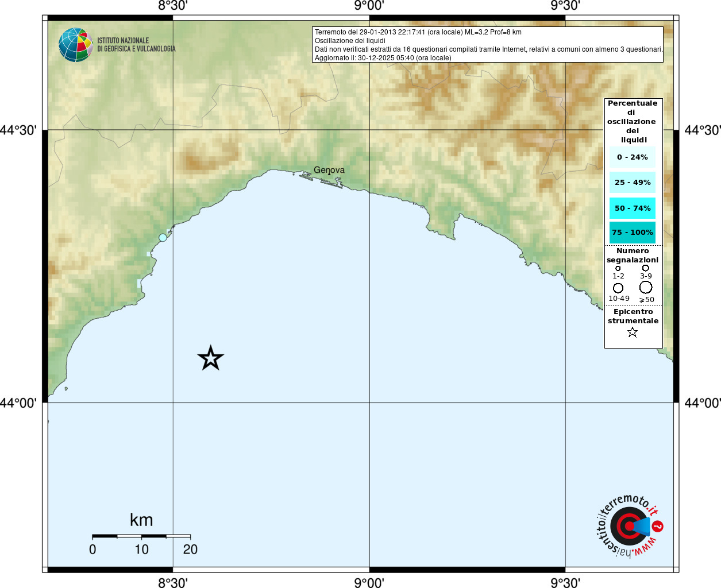Click the km scale bar

coord(141,536)
